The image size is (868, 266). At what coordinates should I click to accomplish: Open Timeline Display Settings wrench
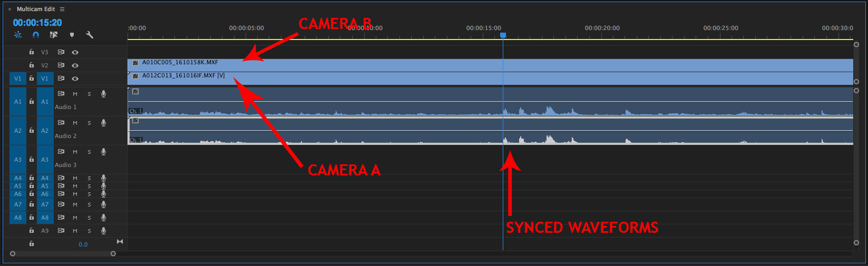(x=90, y=35)
